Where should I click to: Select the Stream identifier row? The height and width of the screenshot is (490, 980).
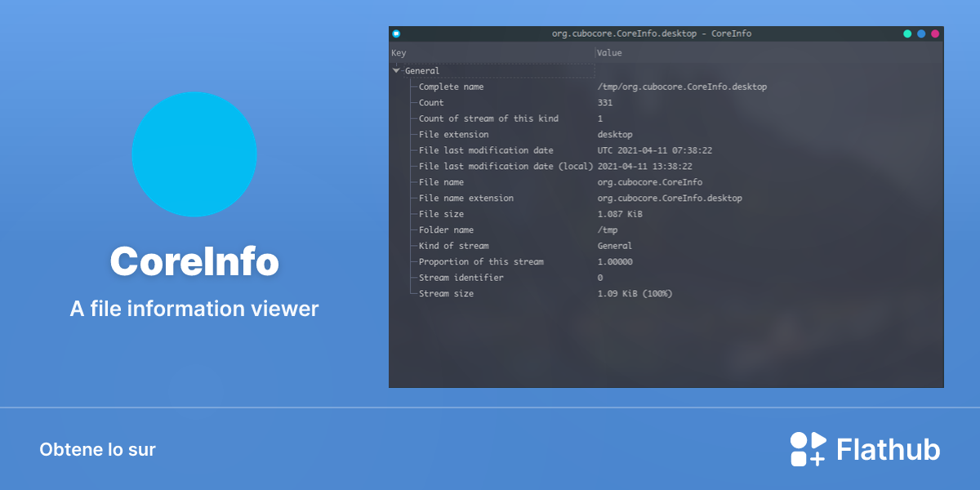point(666,278)
